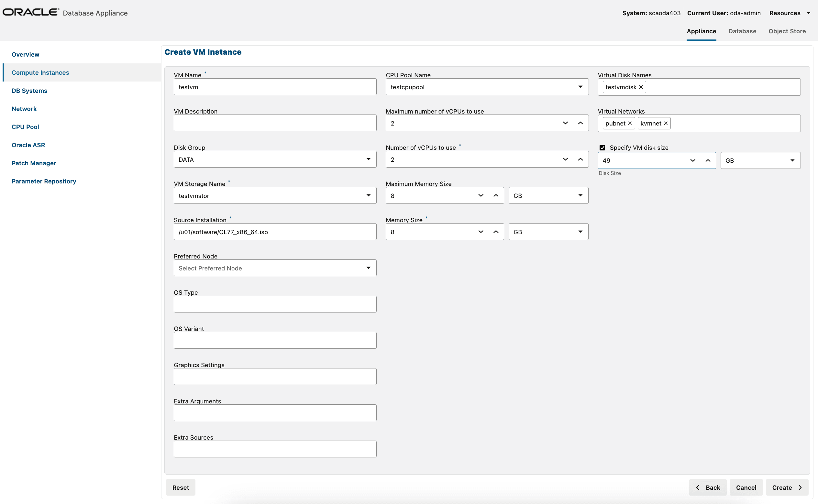Remove the pubnet virtual network chip
This screenshot has width=818, height=504.
[630, 123]
